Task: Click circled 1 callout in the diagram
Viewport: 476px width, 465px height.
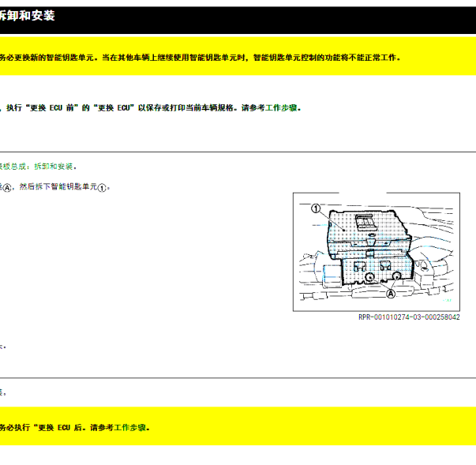Action: click(x=315, y=209)
